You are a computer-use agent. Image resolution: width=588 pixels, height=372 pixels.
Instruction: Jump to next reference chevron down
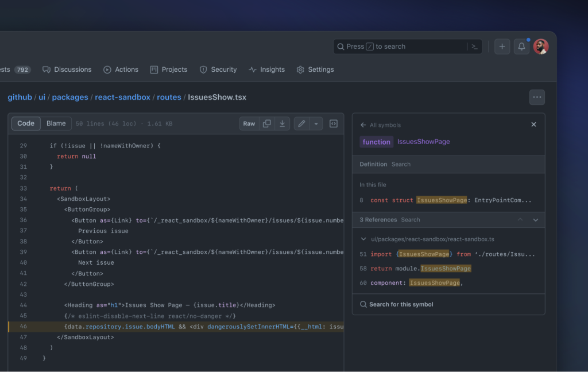[536, 220]
